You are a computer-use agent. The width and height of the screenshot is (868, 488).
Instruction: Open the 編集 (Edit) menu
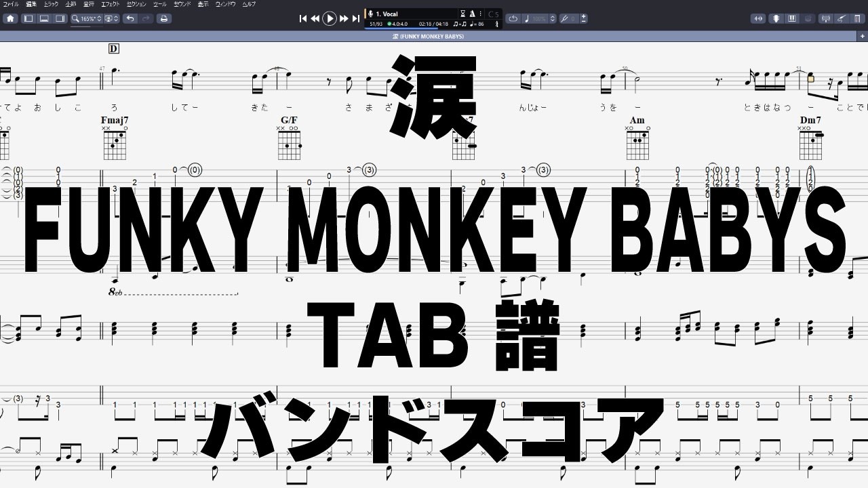pyautogui.click(x=32, y=4)
